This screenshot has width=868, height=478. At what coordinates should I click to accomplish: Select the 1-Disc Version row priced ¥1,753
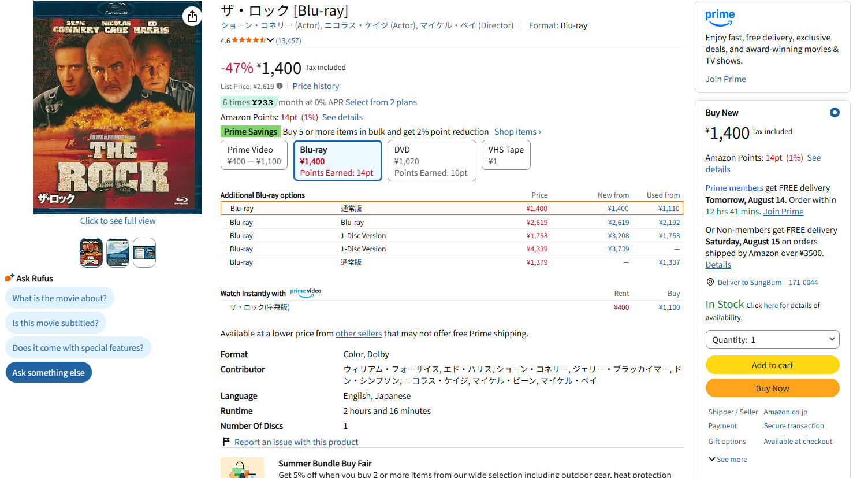pyautogui.click(x=452, y=235)
